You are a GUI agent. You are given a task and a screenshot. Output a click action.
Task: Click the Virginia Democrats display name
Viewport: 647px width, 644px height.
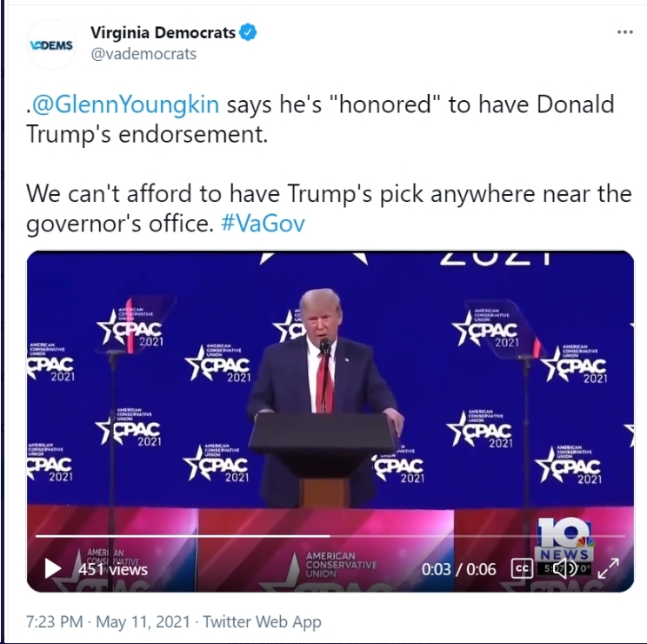(163, 32)
